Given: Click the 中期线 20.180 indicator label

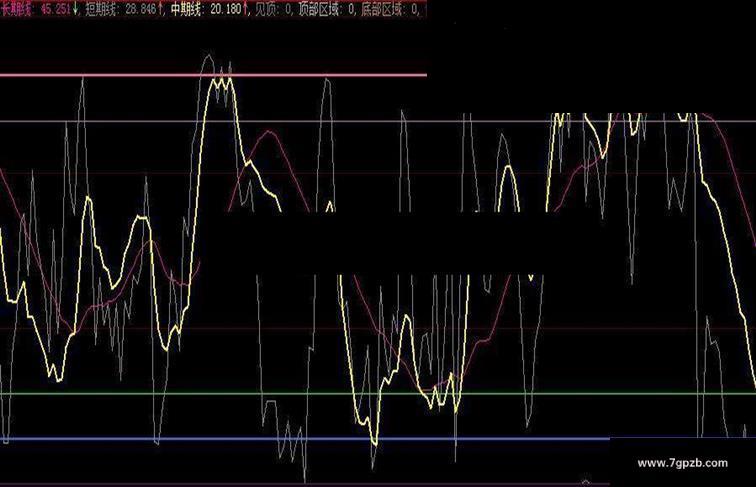Looking at the screenshot, I should tap(206, 10).
